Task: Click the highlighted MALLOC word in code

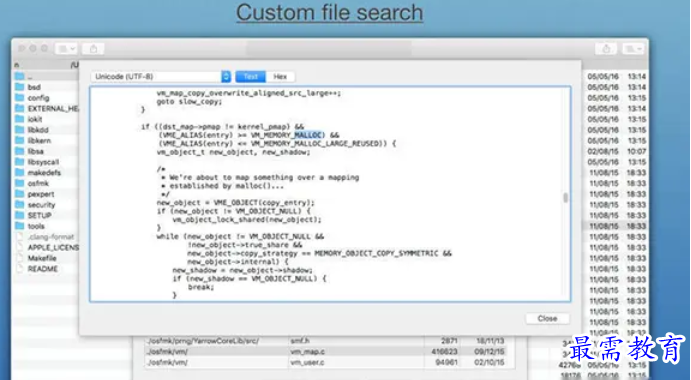Action: (309, 135)
